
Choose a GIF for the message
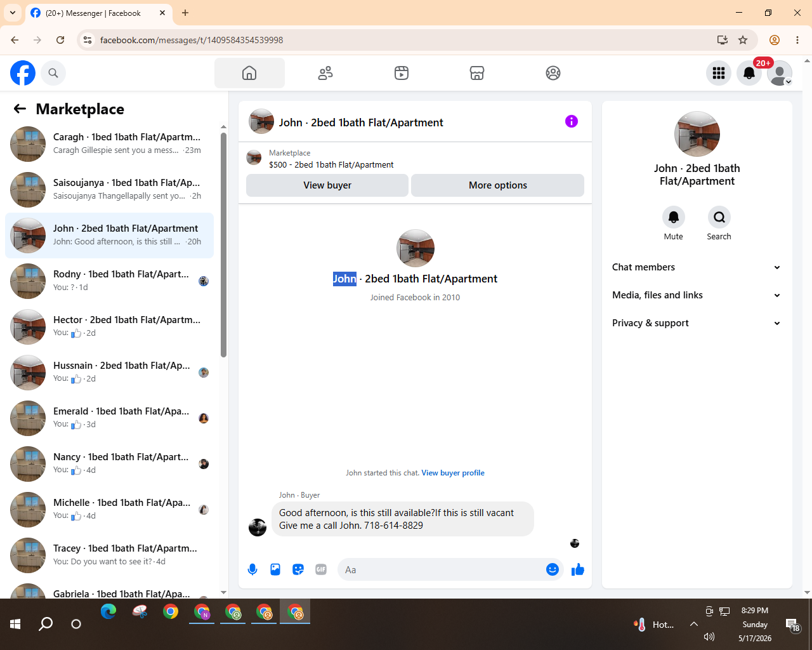pos(321,569)
